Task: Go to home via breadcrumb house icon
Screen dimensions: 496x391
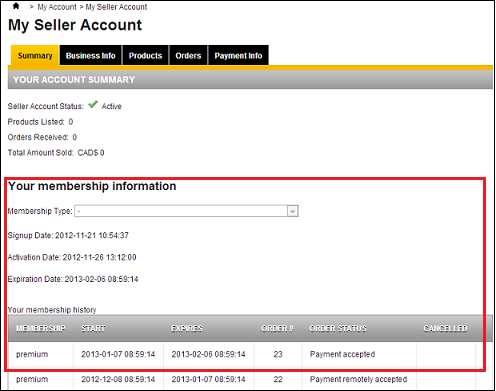Action: coord(16,6)
